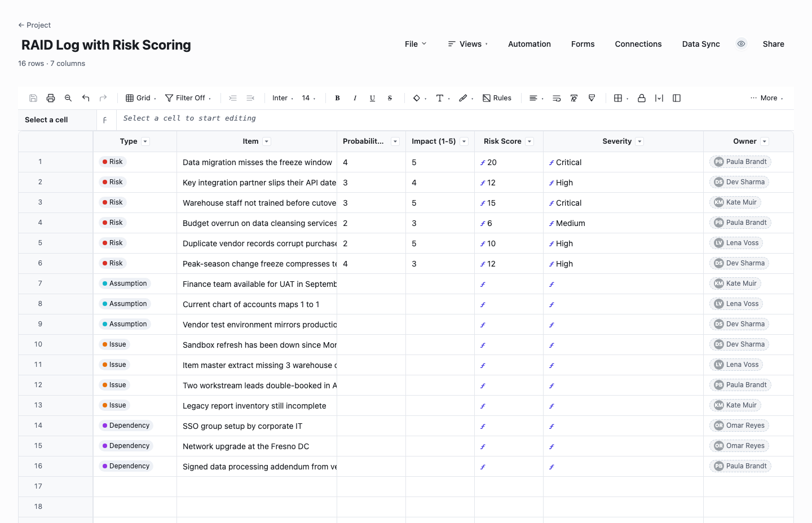This screenshot has height=523, width=812.
Task: Open the Grid view selector
Action: click(x=140, y=98)
